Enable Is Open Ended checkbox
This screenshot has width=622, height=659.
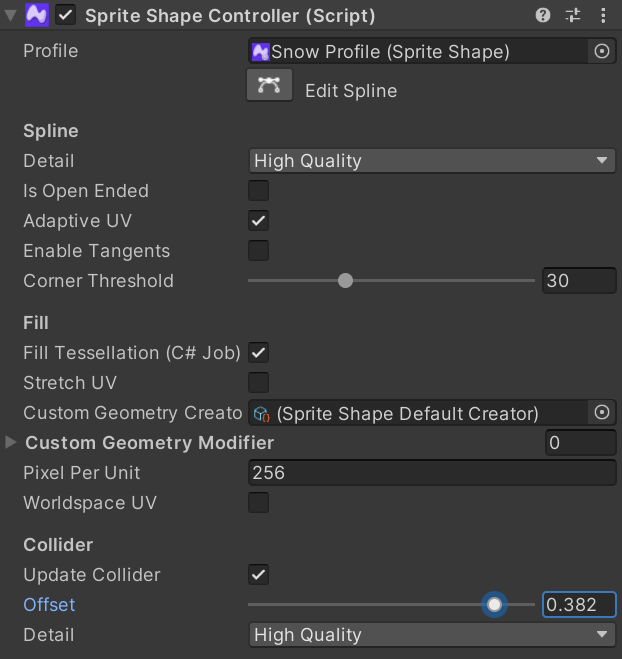[258, 191]
